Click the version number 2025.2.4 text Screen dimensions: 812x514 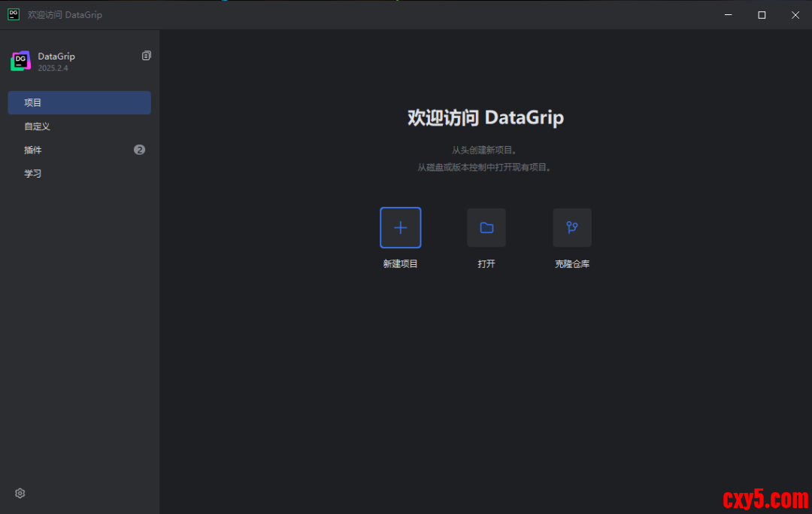click(53, 68)
